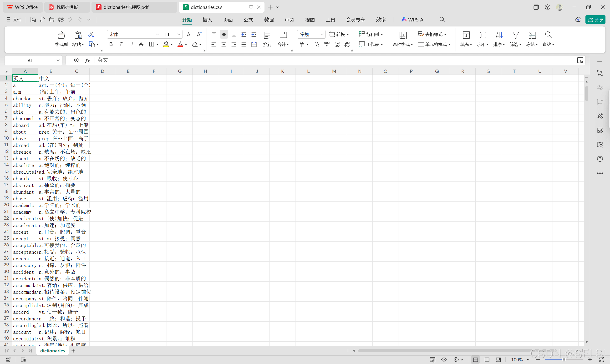Click the Cut scissors icon
Viewport: 610px width, 364px height.
[x=91, y=34]
